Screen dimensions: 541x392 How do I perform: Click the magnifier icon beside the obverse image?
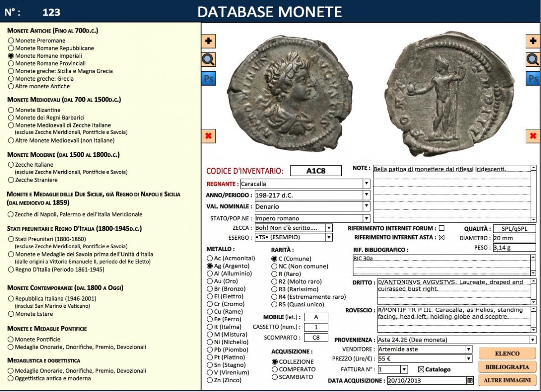tap(208, 59)
